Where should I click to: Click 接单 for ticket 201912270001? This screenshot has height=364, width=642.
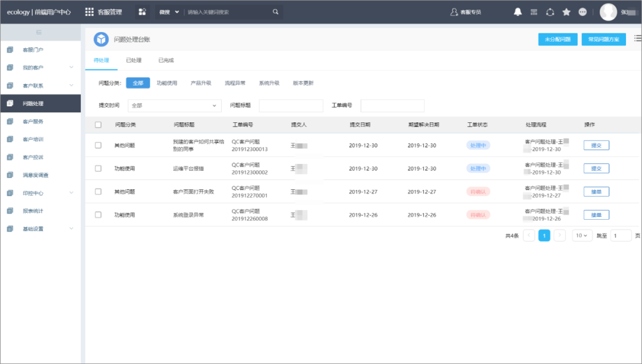(x=596, y=191)
